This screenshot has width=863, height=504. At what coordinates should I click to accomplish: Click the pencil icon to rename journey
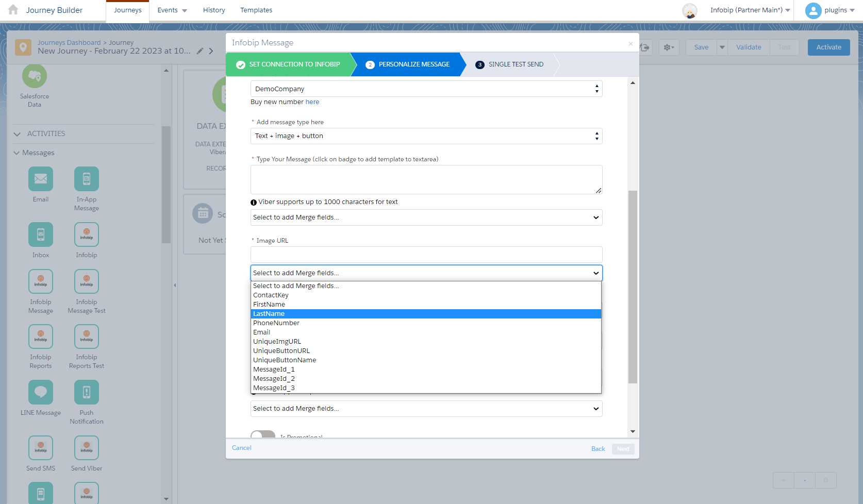[200, 51]
